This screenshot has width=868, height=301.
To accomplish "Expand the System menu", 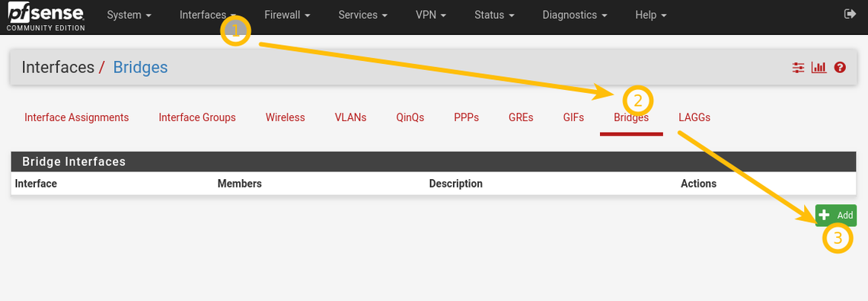I will (129, 15).
